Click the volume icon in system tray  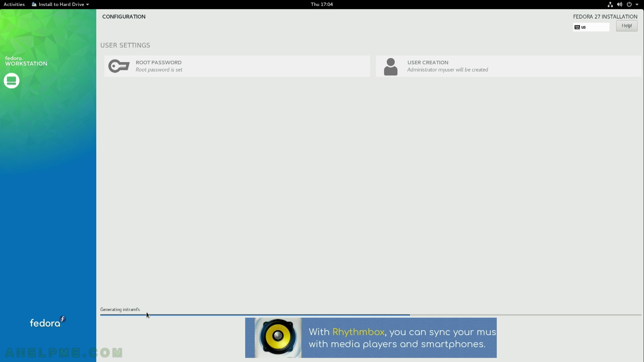[x=620, y=4]
